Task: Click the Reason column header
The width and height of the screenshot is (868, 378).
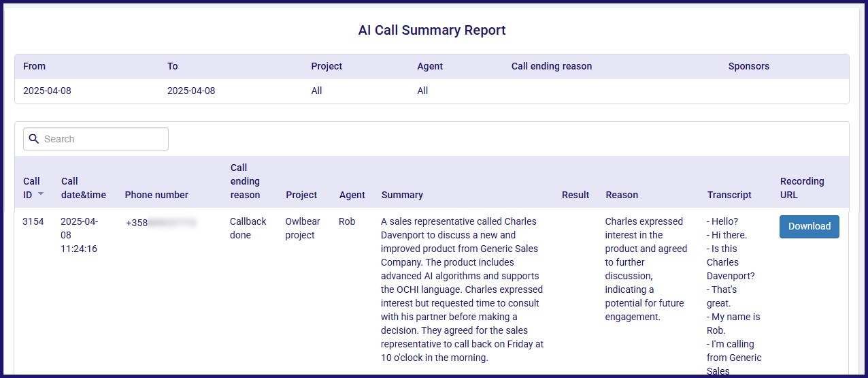Action: point(622,195)
